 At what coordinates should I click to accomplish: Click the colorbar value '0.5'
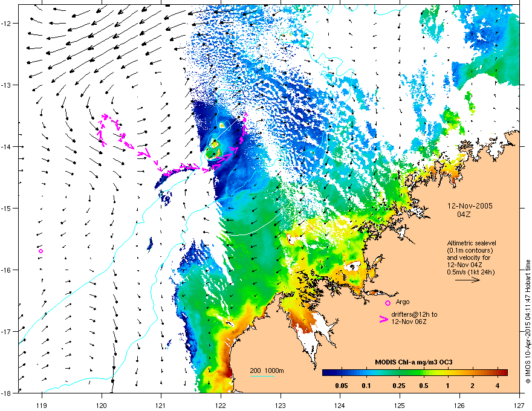[x=424, y=386]
